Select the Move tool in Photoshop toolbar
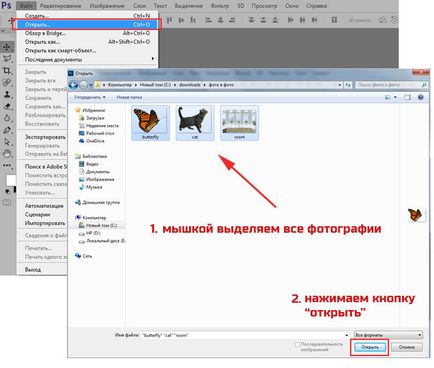The width and height of the screenshot is (434, 368). pos(7,47)
